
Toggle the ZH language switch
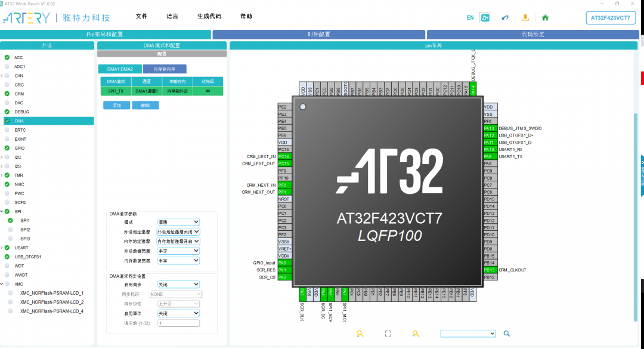coord(485,17)
